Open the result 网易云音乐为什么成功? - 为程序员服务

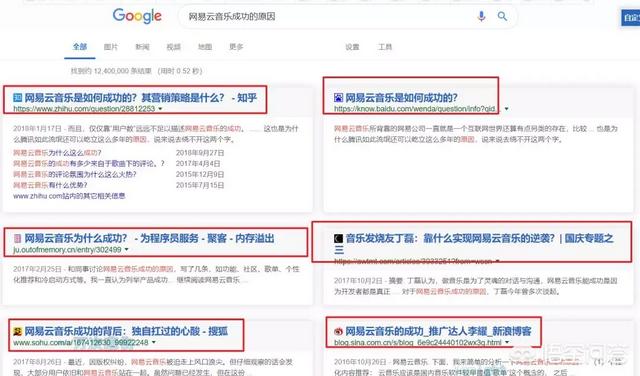coord(149,238)
